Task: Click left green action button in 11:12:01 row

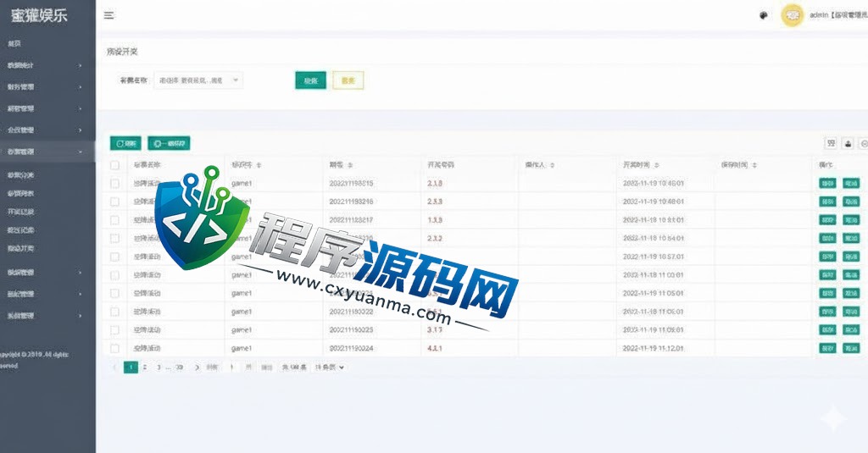Action: (x=827, y=349)
